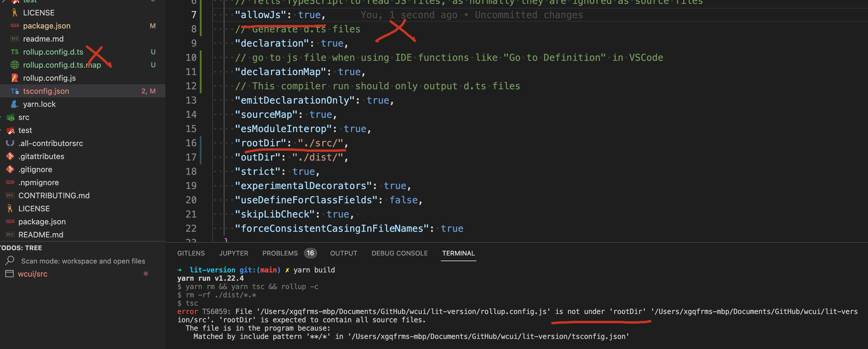Click the yarn icon of yarn.lock

[15, 104]
